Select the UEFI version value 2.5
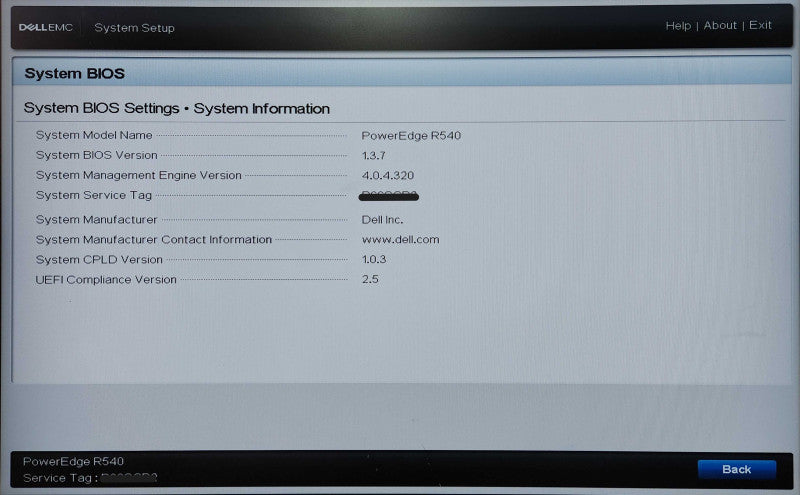This screenshot has height=495, width=800. (x=370, y=279)
